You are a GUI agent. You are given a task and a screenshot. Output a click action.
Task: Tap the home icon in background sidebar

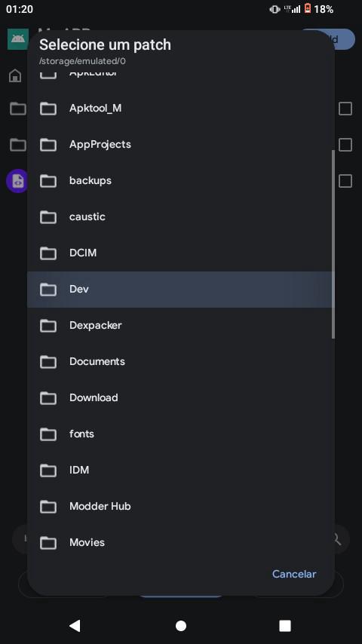point(15,75)
